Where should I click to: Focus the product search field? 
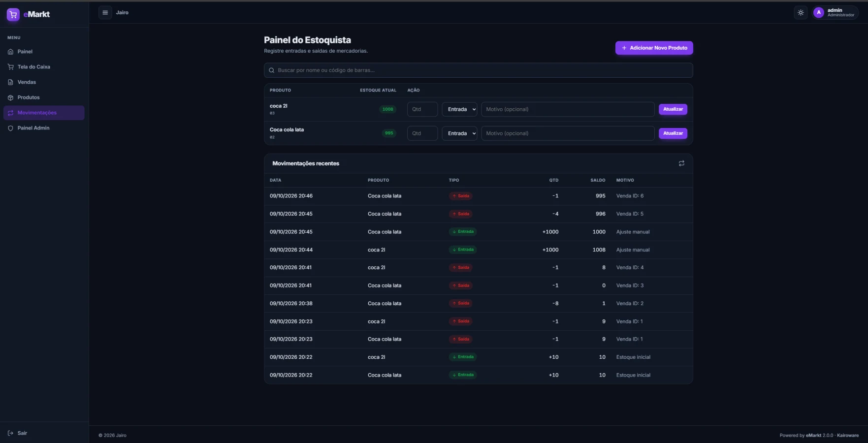point(478,70)
